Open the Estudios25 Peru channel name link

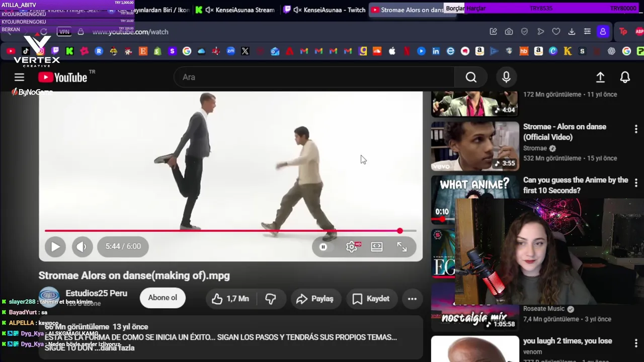96,293
